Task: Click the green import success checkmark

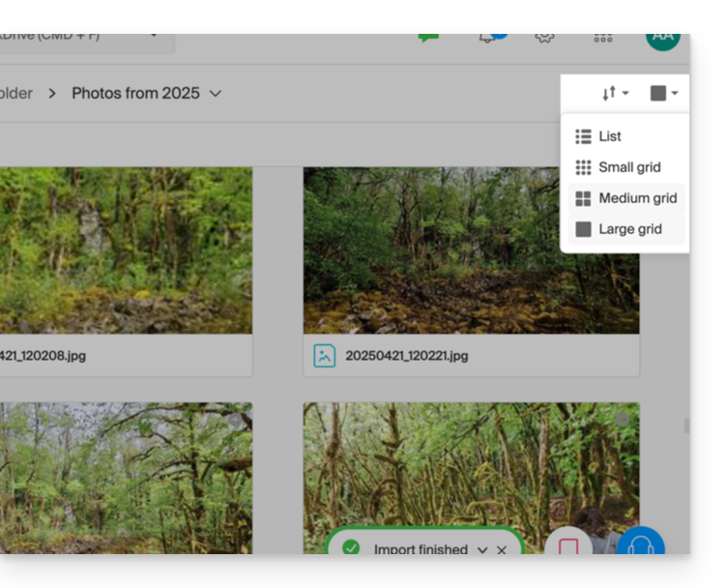Action: pyautogui.click(x=351, y=547)
